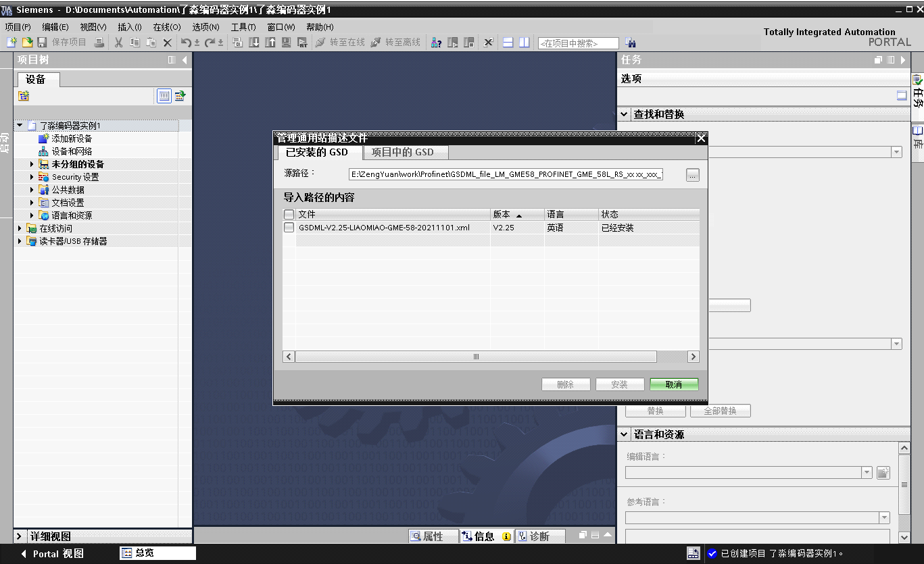Click the project search input field
Viewport: 924px width, 564px height.
(x=578, y=43)
